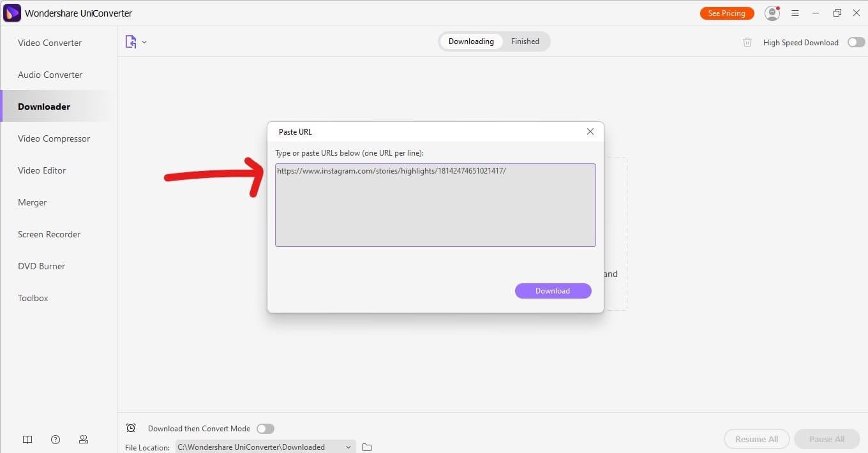Click the 'Wondershare UniConverter' title text
This screenshot has width=868, height=453.
(79, 13)
